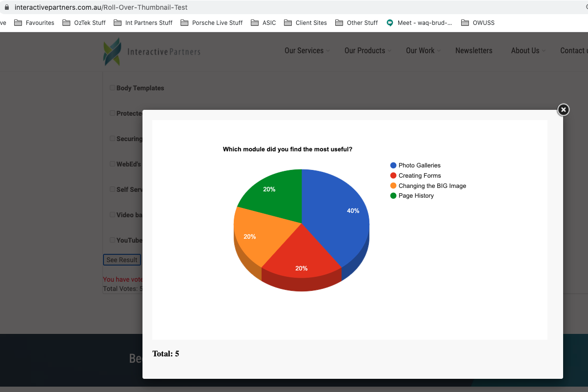Expand the About Us dropdown
Screen dimensions: 588x392
tap(525, 51)
